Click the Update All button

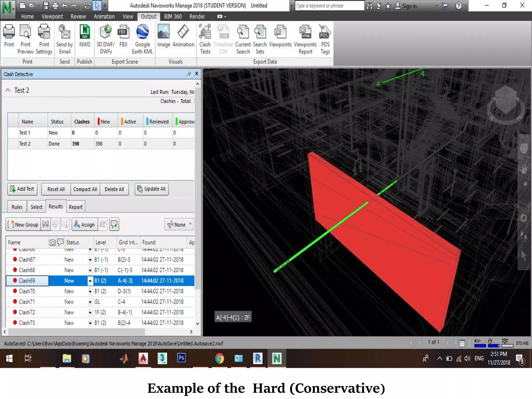pyautogui.click(x=152, y=189)
